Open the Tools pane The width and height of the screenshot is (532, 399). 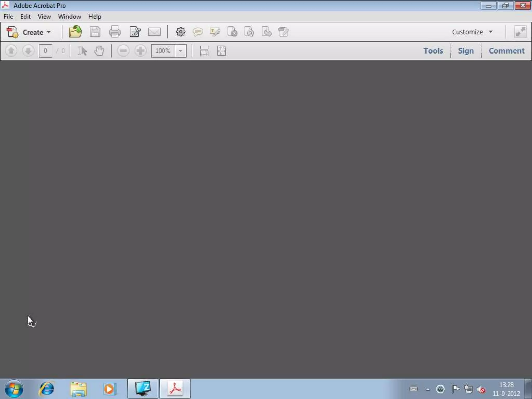(433, 51)
